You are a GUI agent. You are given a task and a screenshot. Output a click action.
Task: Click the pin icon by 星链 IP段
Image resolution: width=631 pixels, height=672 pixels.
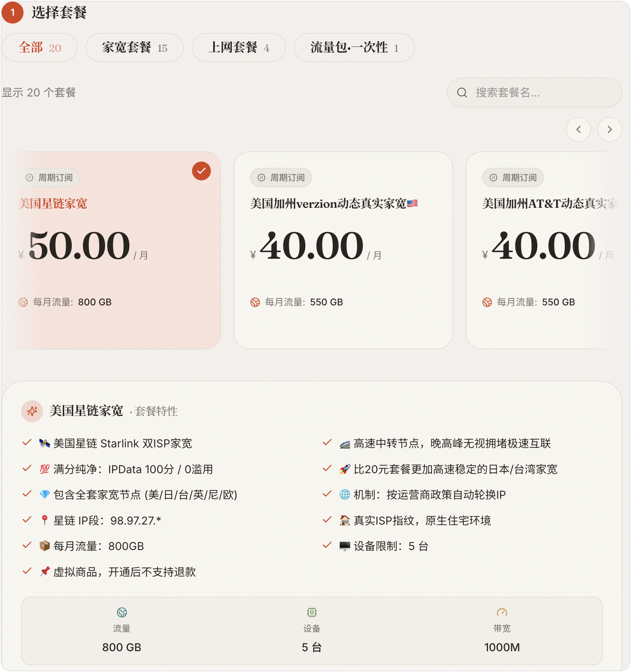(x=45, y=520)
